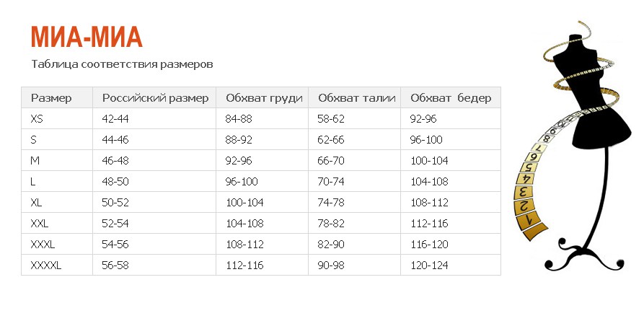Select the XL size cell
This screenshot has width=644, height=316.
pyautogui.click(x=57, y=202)
